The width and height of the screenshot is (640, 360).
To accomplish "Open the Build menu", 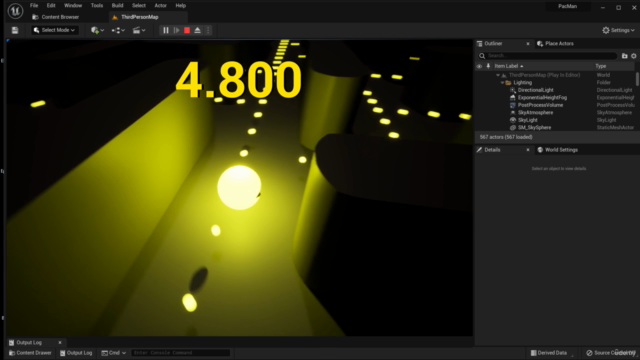I will tap(118, 6).
